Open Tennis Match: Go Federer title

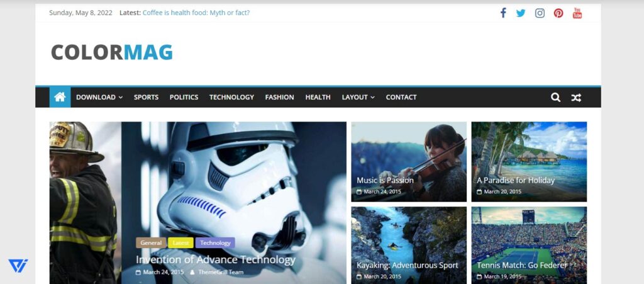[x=522, y=265]
